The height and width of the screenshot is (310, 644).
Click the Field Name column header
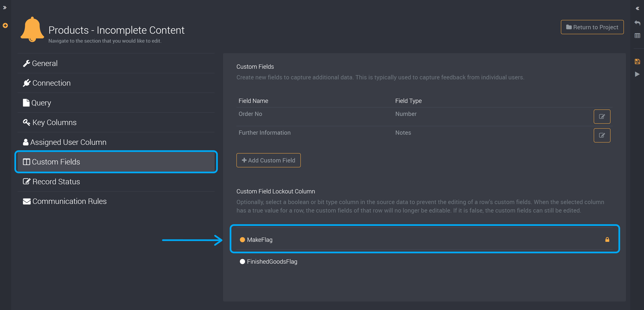point(253,101)
